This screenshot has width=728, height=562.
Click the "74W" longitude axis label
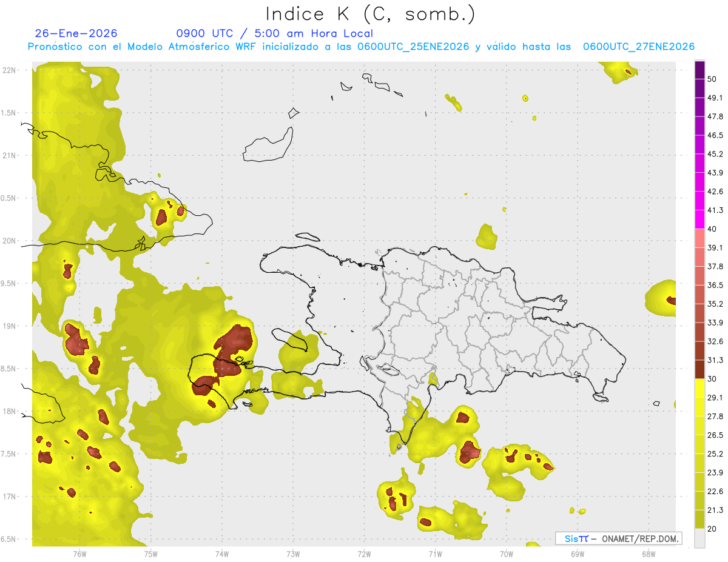pos(222,554)
